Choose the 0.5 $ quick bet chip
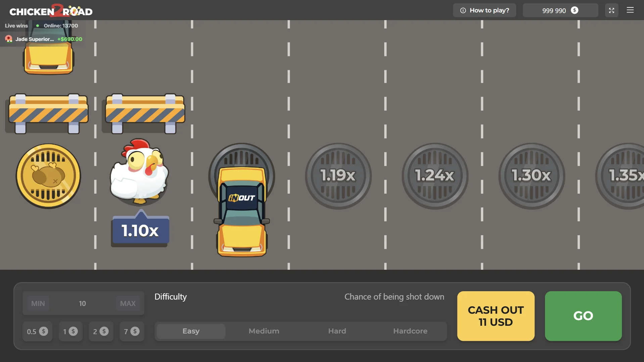Screen dimensions: 644x362 37,331
